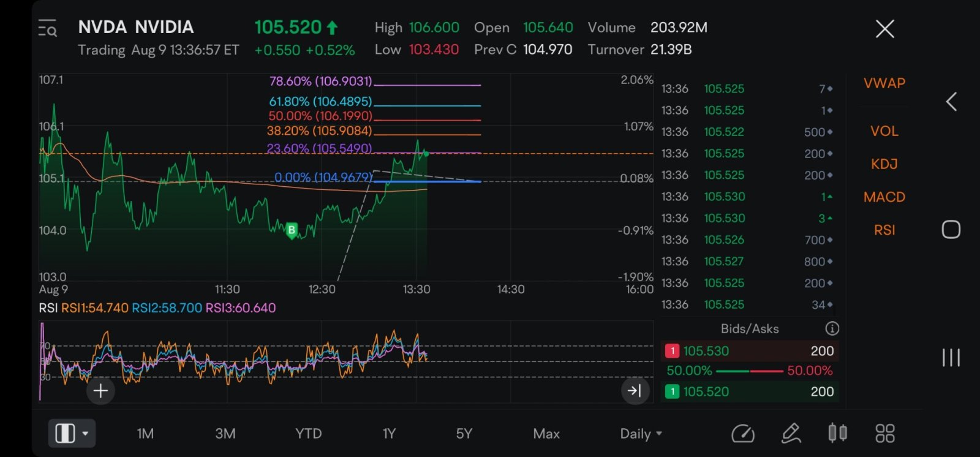Screen dimensions: 980x457
Task: Tap the 50.00% bid/ask ratio bar
Action: [x=750, y=371]
